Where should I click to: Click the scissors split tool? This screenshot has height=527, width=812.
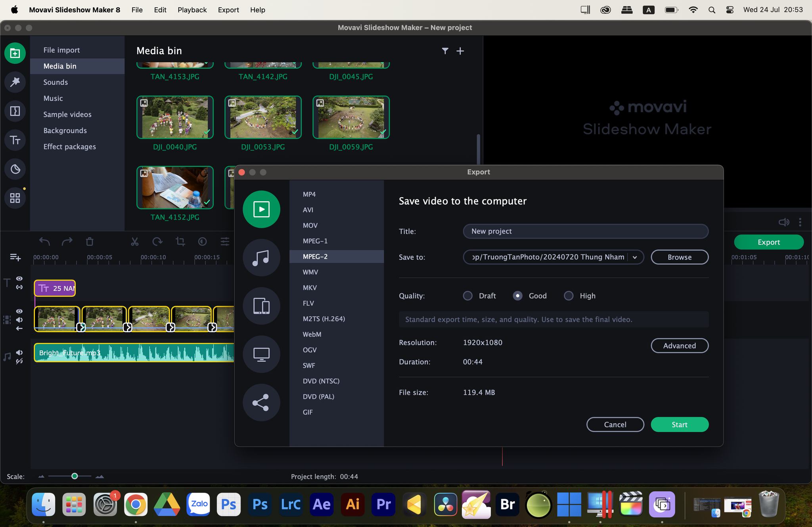pos(135,242)
